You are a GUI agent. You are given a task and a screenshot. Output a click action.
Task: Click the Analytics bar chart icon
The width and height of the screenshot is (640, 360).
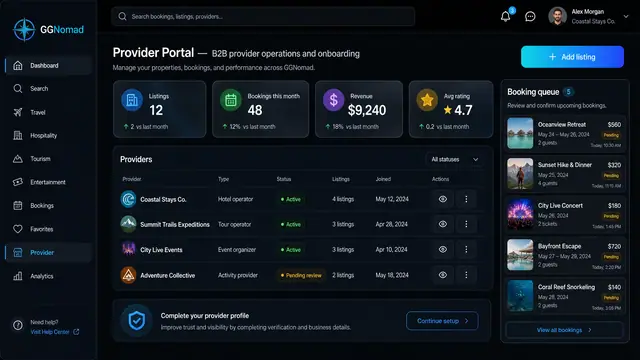(18, 276)
